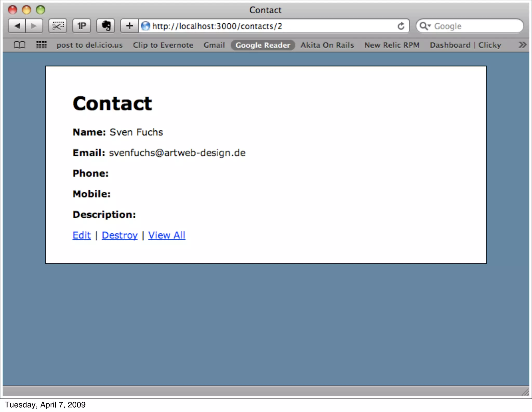Open the Google search magnifier dropdown
The image size is (532, 412).
point(425,26)
